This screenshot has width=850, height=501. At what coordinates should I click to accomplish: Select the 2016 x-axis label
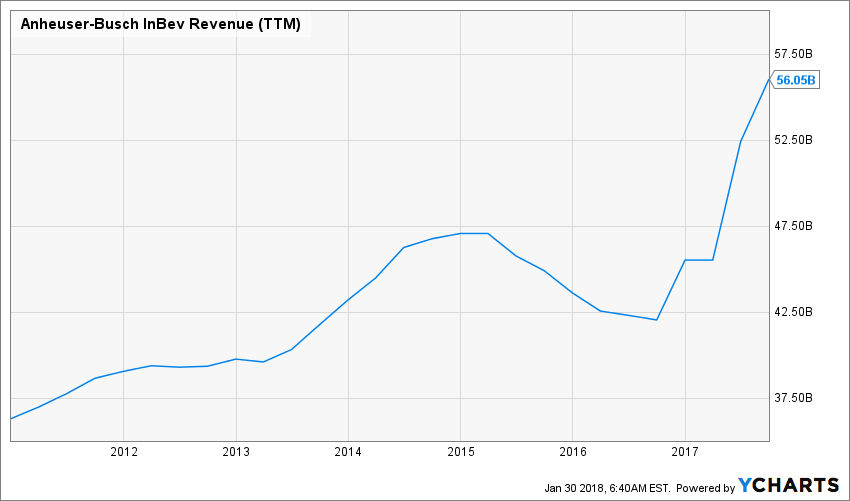[572, 452]
